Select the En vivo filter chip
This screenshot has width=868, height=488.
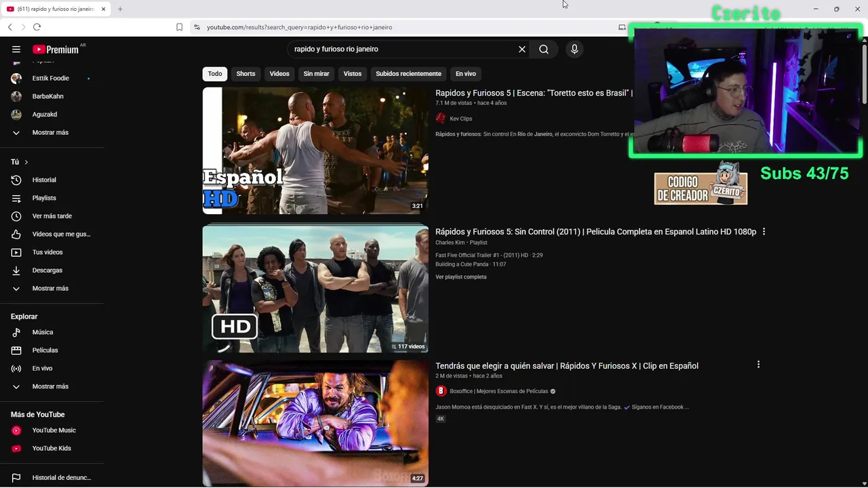tap(465, 74)
